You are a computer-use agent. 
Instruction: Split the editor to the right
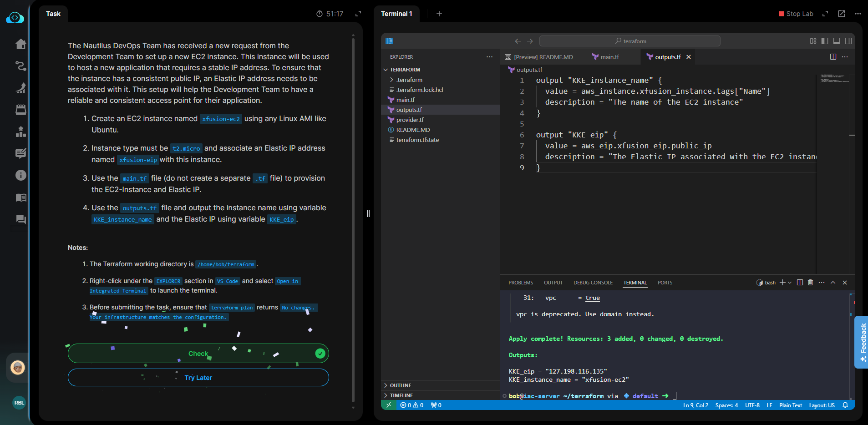pos(833,57)
